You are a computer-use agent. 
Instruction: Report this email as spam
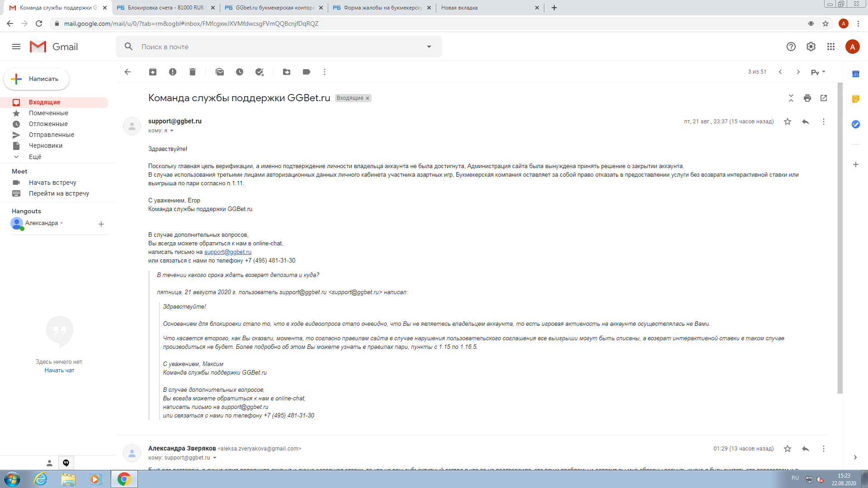173,72
